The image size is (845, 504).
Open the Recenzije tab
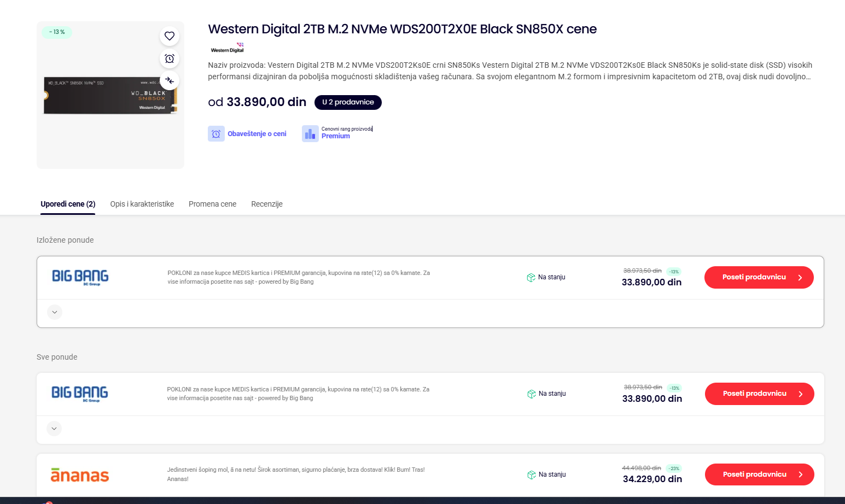267,204
